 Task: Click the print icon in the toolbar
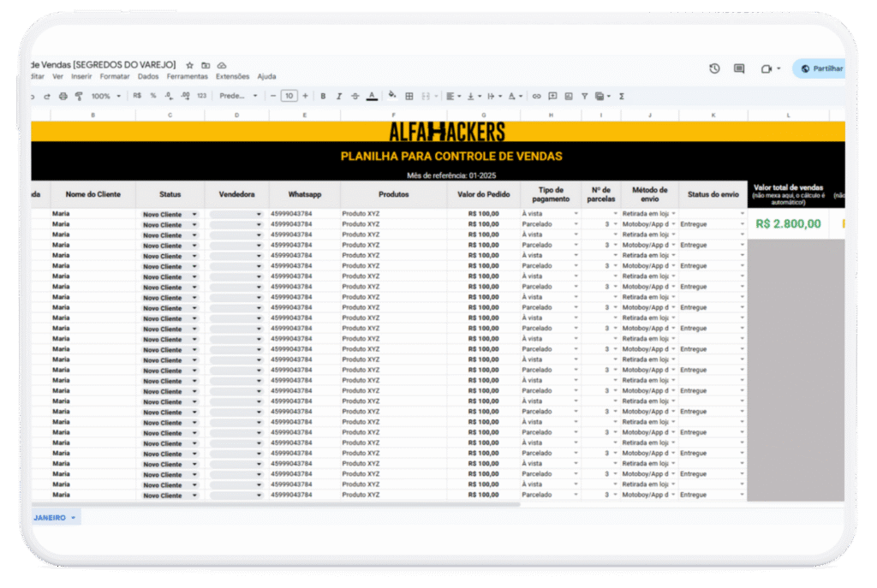click(x=62, y=96)
